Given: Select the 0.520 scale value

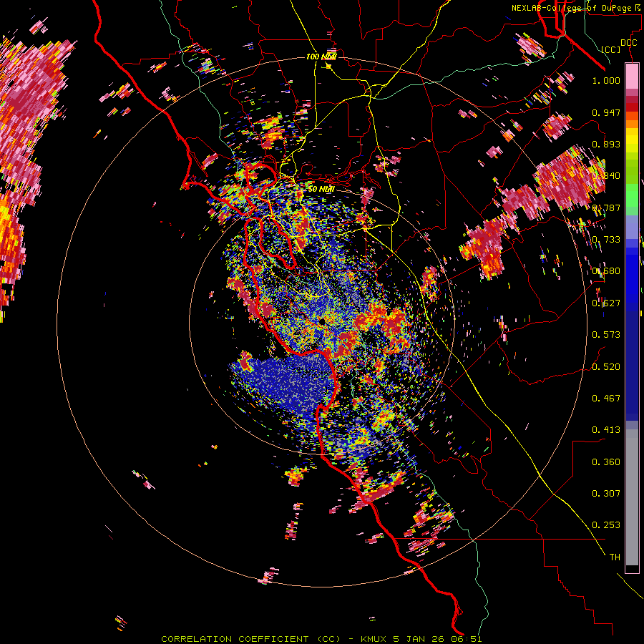Looking at the screenshot, I should point(606,367).
